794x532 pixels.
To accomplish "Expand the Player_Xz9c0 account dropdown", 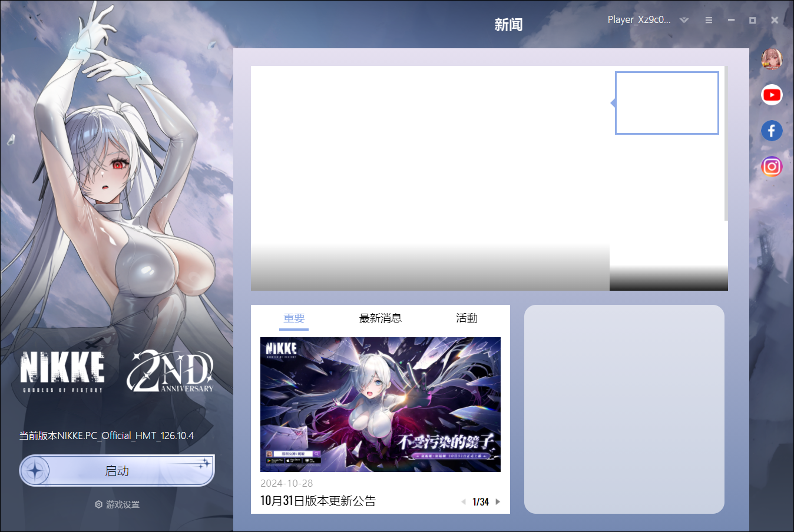I will pos(684,20).
